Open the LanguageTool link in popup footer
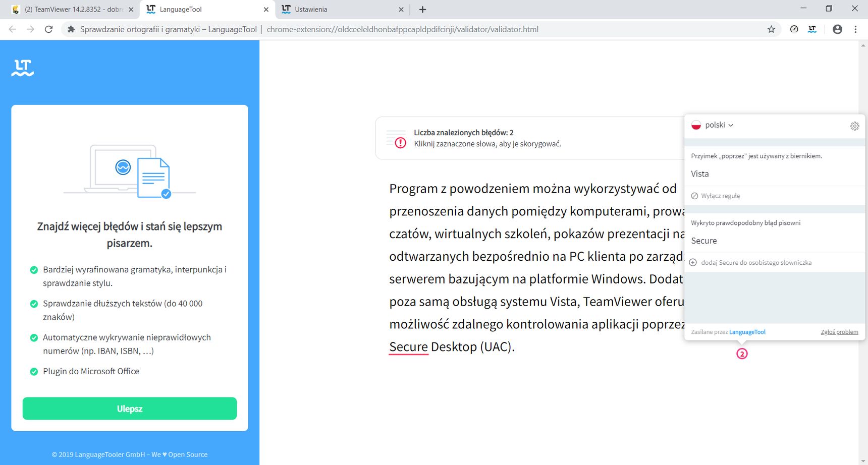The width and height of the screenshot is (868, 465). click(747, 332)
